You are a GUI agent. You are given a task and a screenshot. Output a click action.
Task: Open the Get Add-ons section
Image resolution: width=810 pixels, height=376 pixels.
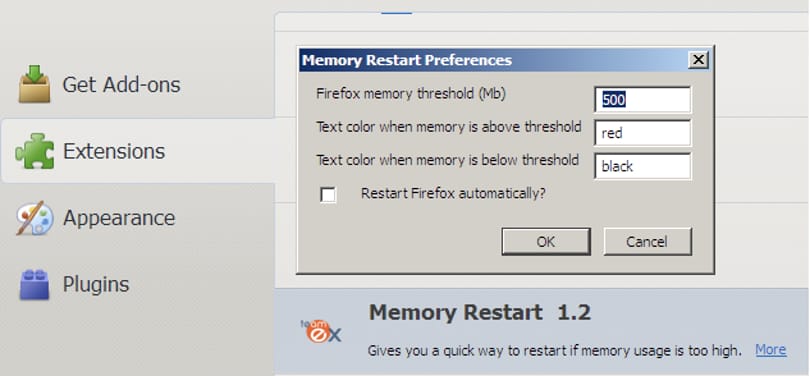tap(121, 85)
